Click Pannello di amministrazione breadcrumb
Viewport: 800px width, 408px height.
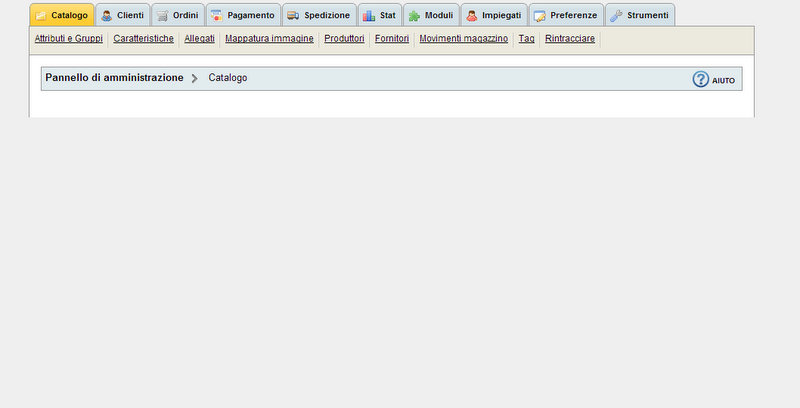click(114, 78)
